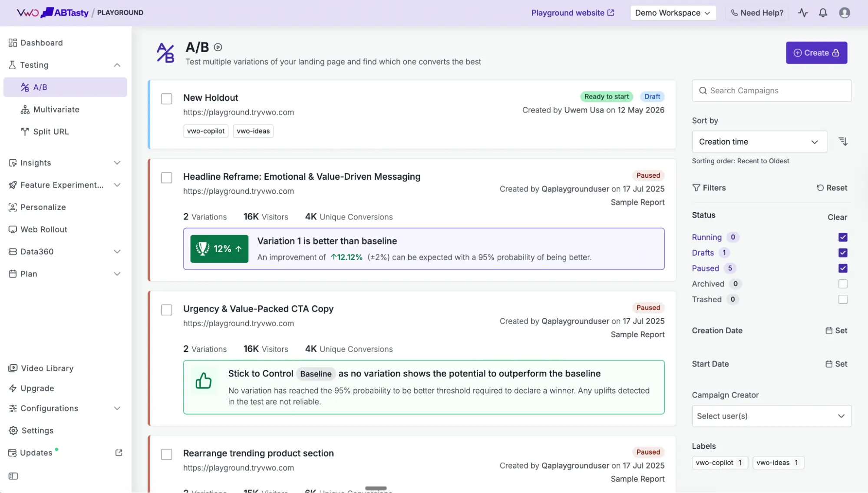
Task: Uncheck Drafts status filter
Action: click(843, 253)
